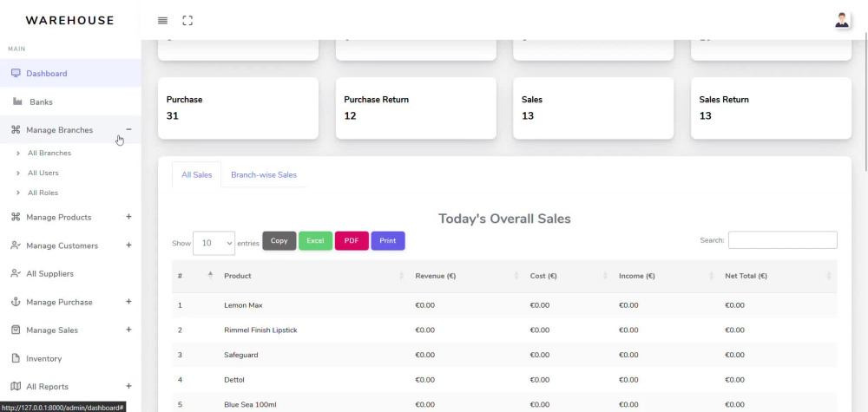Viewport: 868px width, 412px height.
Task: Open the user profile avatar
Action: pos(842,21)
